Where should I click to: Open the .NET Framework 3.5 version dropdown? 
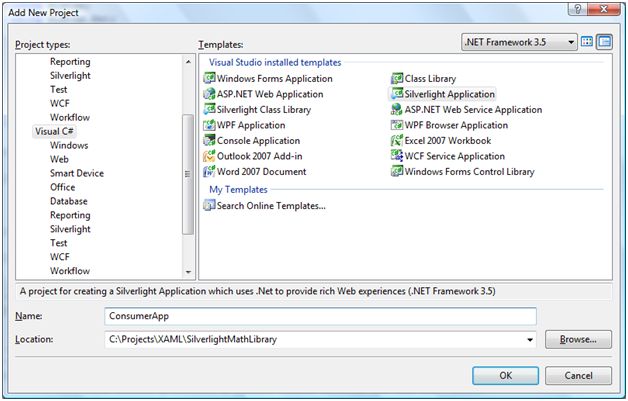(x=570, y=42)
